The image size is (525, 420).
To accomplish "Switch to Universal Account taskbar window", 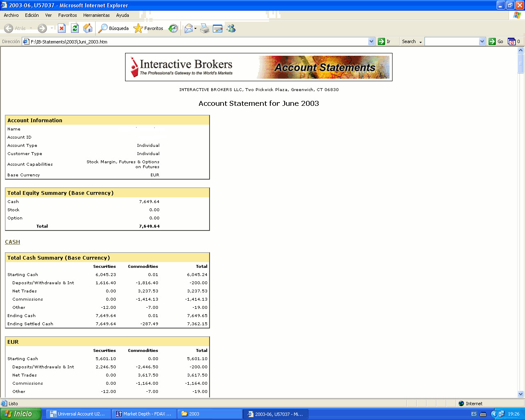I will pos(78,414).
